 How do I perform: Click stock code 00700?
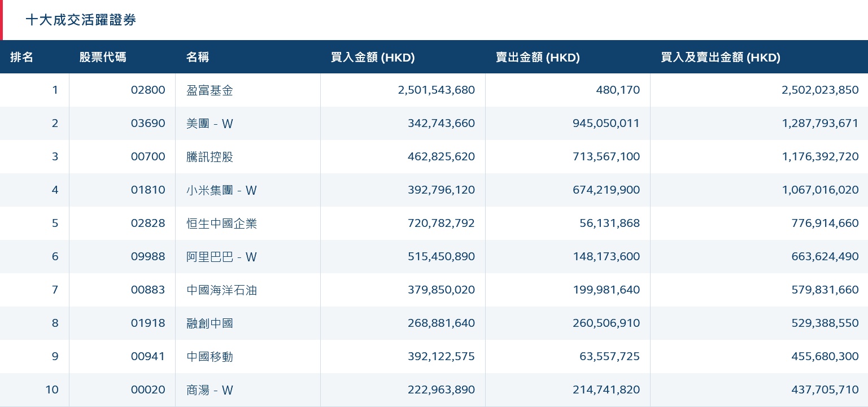pos(148,157)
